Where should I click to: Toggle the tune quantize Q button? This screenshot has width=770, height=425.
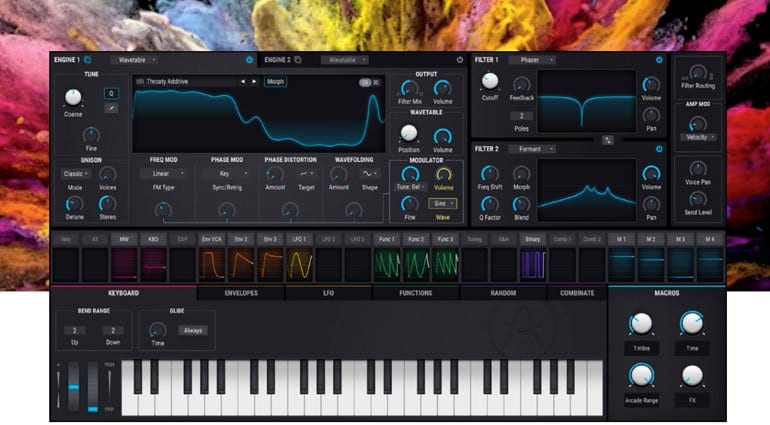pyautogui.click(x=111, y=93)
